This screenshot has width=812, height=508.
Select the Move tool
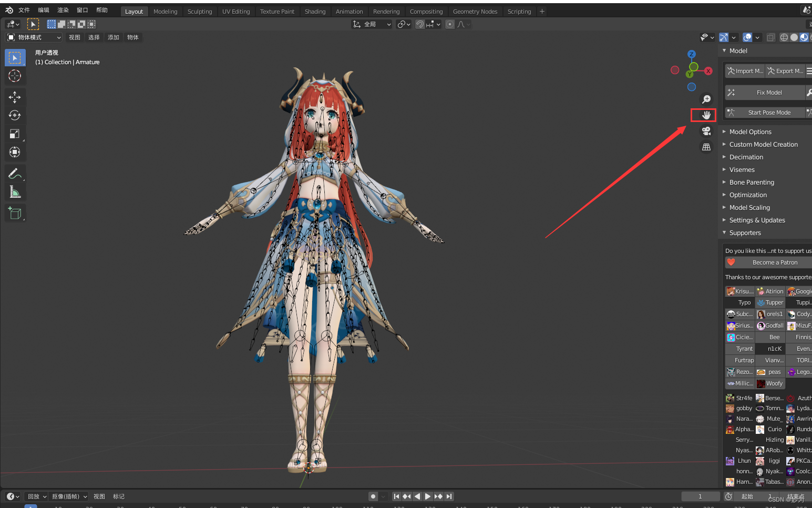15,97
